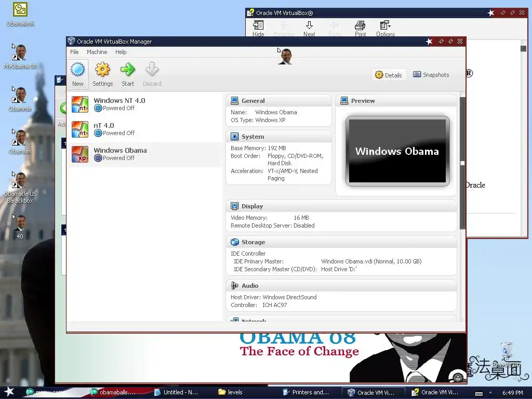Screen dimensions: 532x399
Task: Open Obamacle US Barackbox desktop shortcut
Action: [20, 188]
